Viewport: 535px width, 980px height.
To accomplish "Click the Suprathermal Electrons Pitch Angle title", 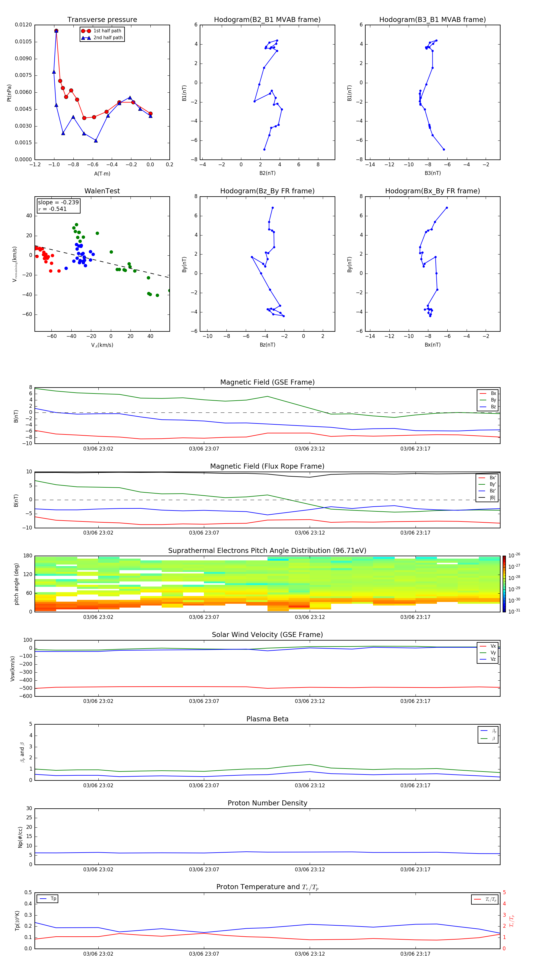I will (267, 551).
